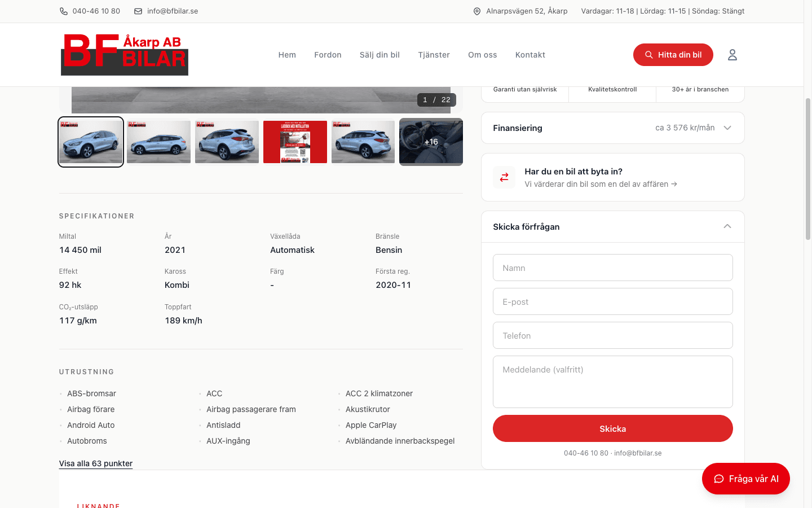
Task: Click the swap arrows trade-in icon
Action: coord(504,177)
